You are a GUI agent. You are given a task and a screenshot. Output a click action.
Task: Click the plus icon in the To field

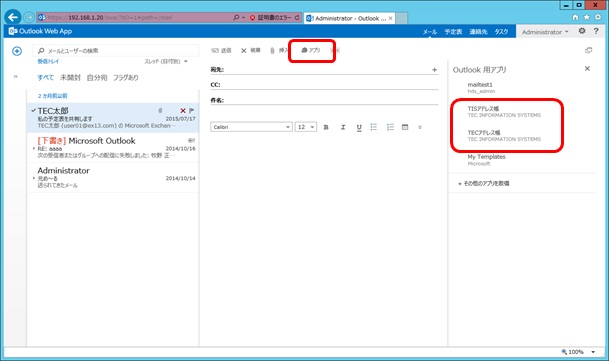pos(434,70)
